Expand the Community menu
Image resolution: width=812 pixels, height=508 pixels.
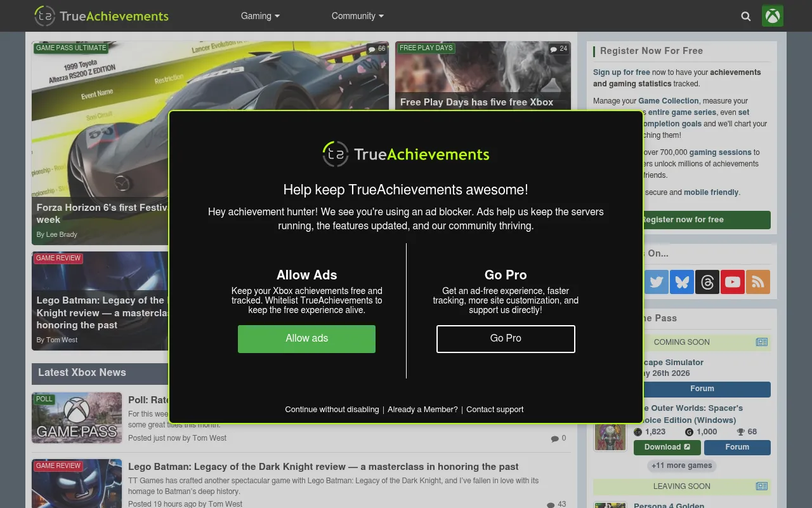[357, 16]
